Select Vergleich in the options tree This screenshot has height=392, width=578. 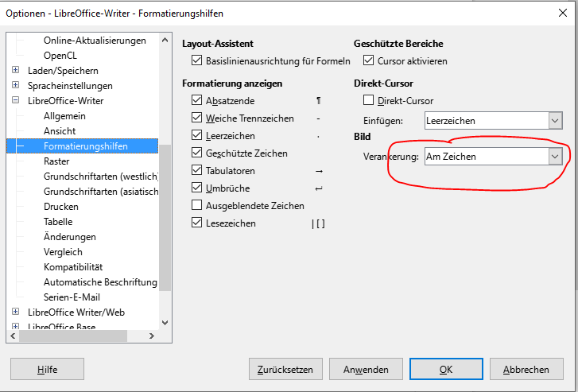(63, 252)
